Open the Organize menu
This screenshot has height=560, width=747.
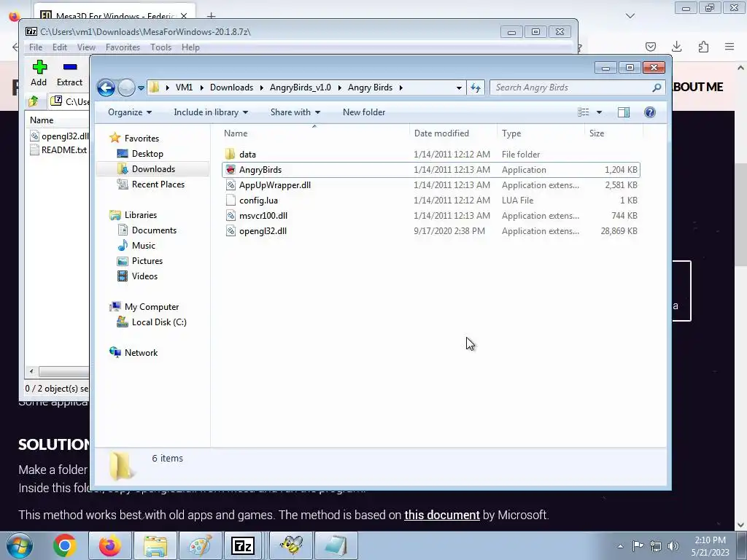(x=130, y=112)
